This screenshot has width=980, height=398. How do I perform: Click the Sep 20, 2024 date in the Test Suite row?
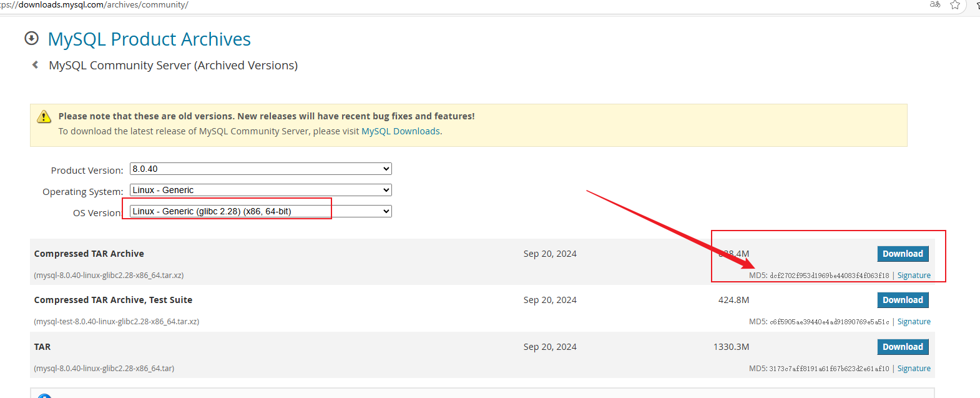(x=550, y=300)
